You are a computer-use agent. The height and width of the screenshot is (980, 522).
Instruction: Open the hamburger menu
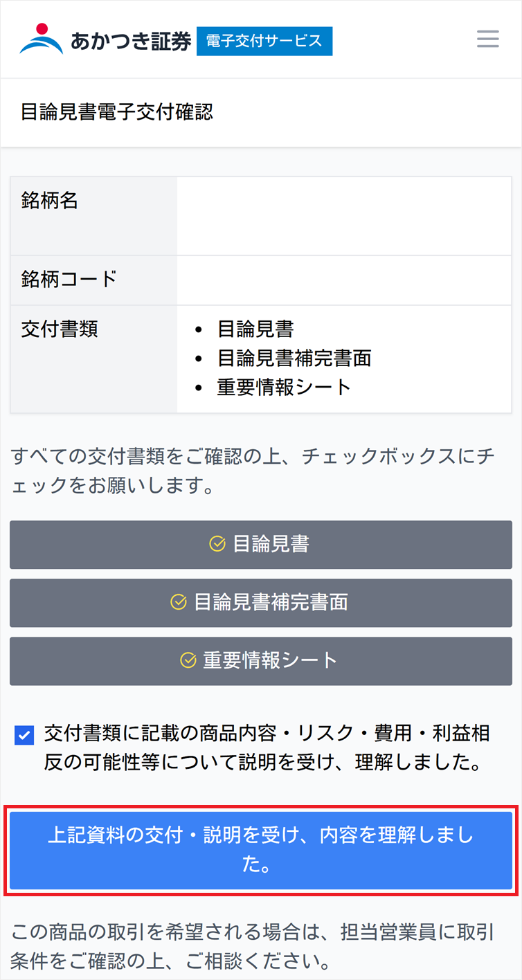pos(487,39)
